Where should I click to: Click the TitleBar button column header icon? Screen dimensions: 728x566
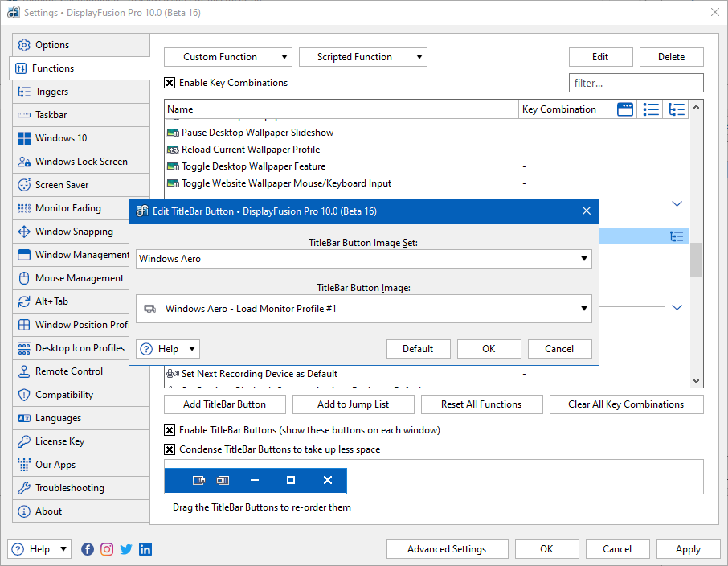[x=625, y=109]
